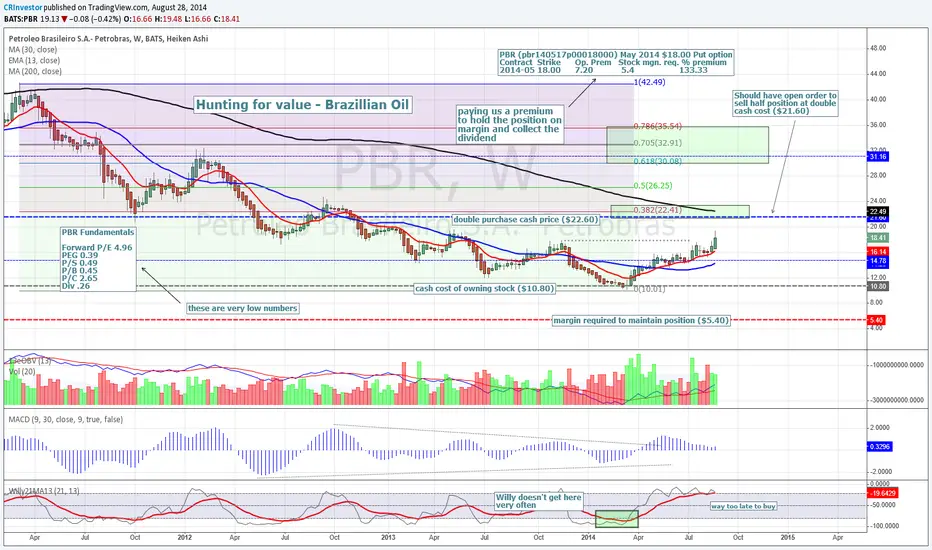
Task: Click the Fibonacci 1(42.49) level label
Action: click(x=650, y=82)
